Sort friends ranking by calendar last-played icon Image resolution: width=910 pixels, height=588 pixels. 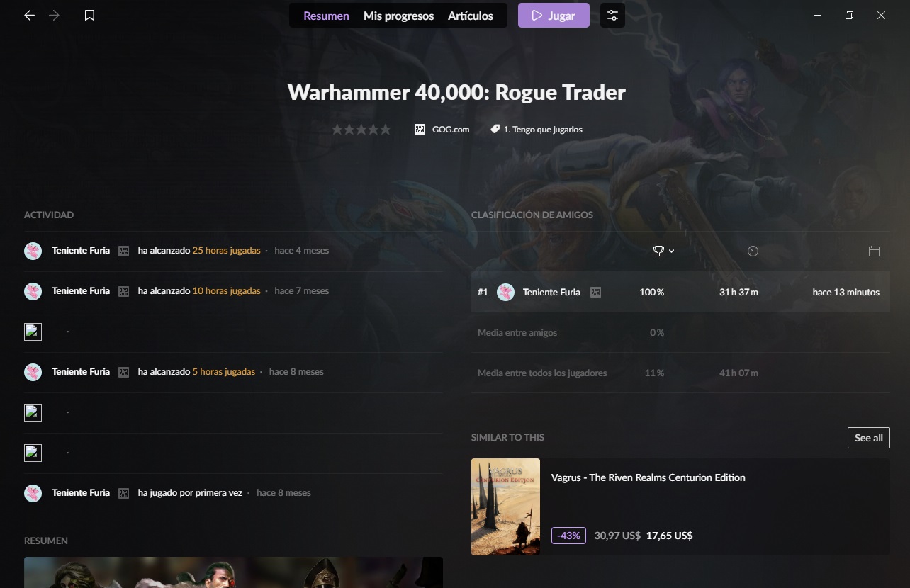(874, 251)
